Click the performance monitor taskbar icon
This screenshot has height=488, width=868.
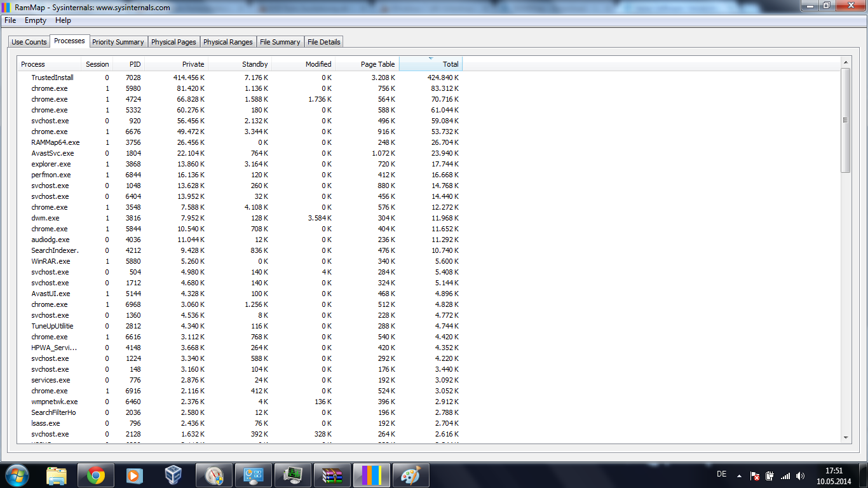pyautogui.click(x=293, y=475)
